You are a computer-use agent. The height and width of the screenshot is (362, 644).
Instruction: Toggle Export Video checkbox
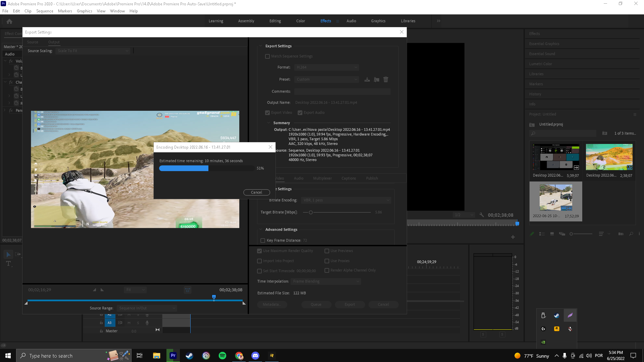click(x=267, y=113)
